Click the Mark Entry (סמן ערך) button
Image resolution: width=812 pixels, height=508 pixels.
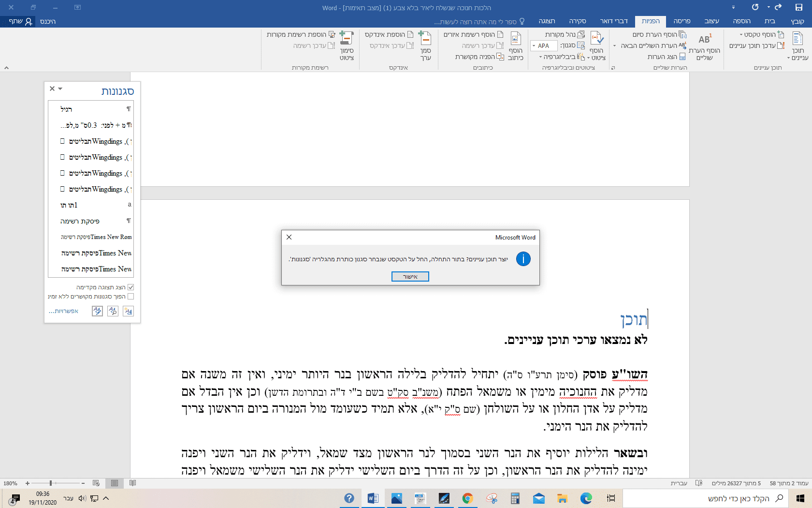425,46
